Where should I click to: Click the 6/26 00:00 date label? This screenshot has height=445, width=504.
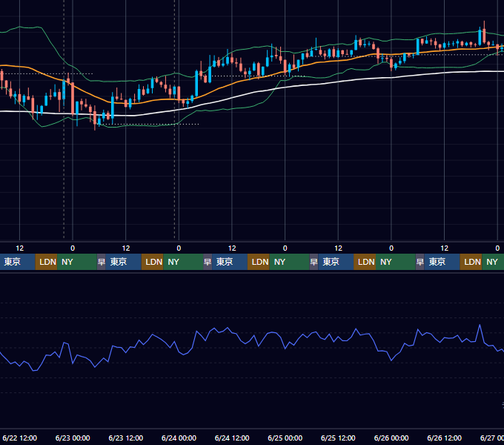click(x=391, y=438)
